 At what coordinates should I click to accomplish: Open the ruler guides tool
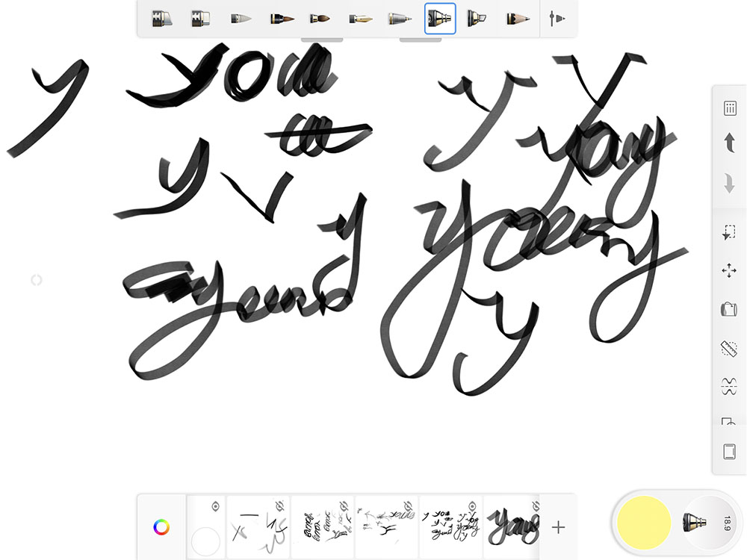[729, 348]
